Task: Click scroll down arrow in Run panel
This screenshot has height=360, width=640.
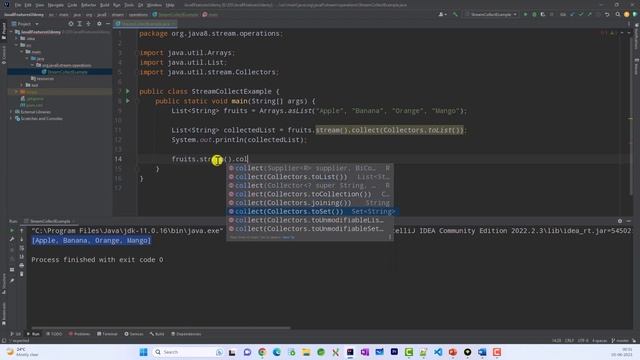Action: tap(22, 239)
